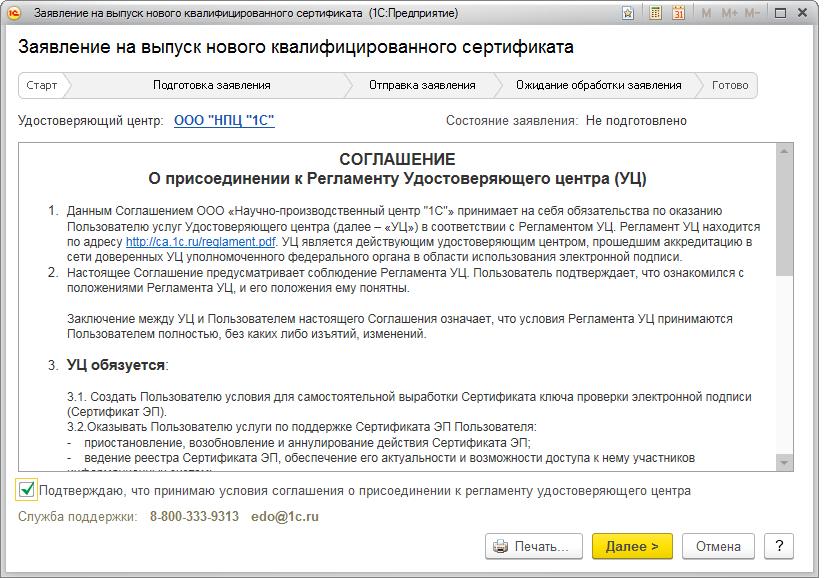Click the M memory button
Screen dimensions: 833x578
pyautogui.click(x=706, y=13)
